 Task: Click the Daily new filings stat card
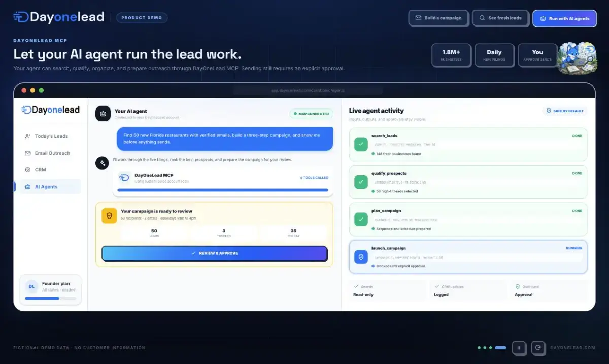pos(494,55)
